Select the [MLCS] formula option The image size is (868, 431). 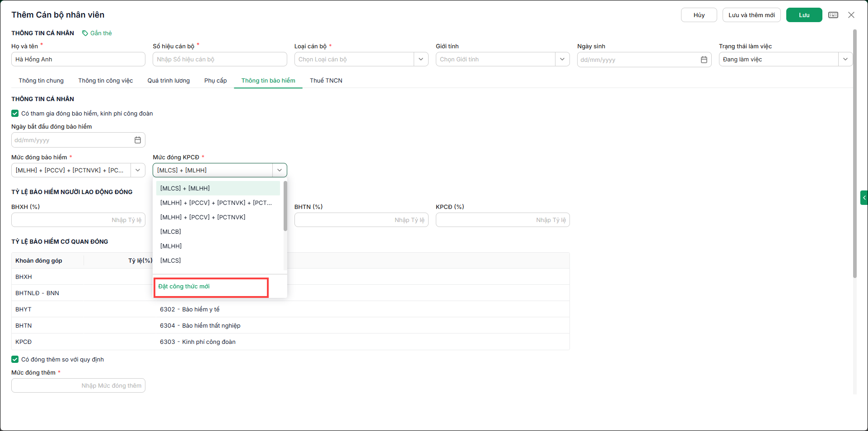click(218, 260)
